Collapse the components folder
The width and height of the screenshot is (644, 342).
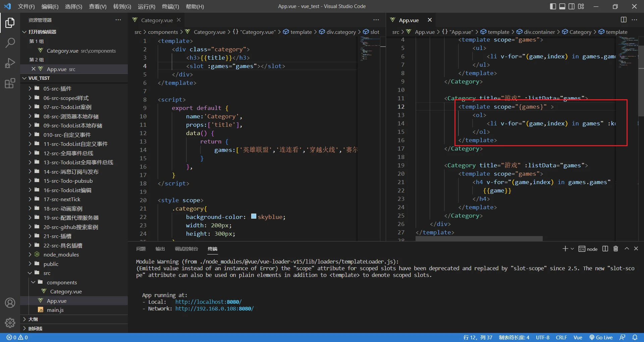click(62, 282)
